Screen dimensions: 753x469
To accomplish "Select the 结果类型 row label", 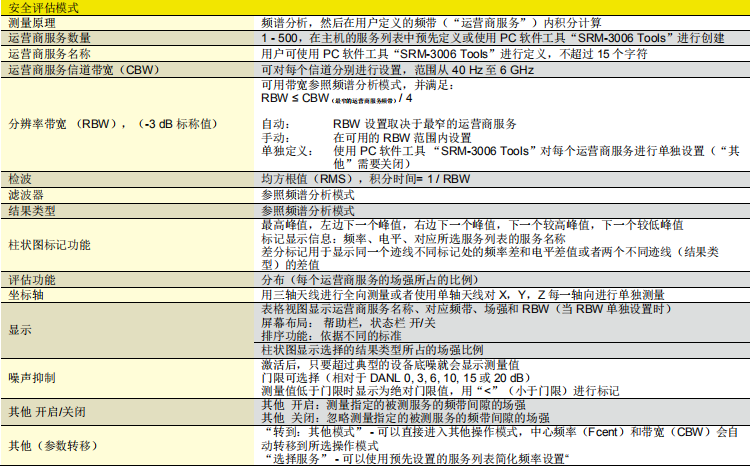I will click(x=32, y=211).
